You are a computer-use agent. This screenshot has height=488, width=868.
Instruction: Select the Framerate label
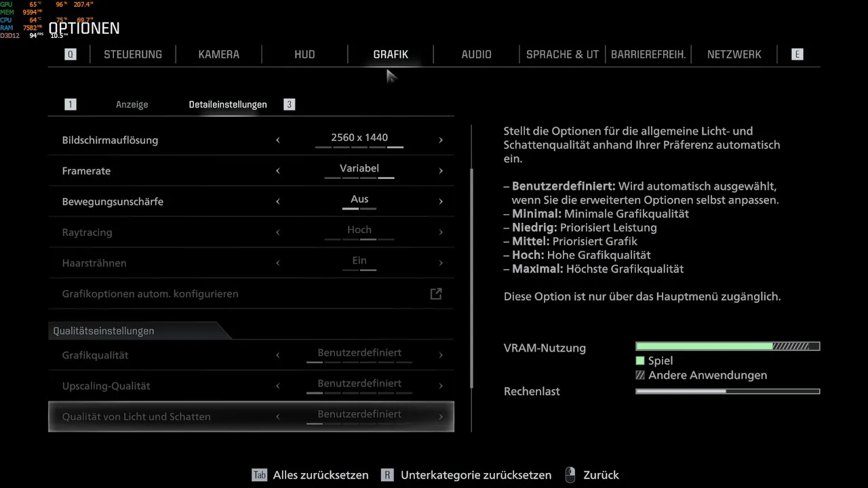86,171
